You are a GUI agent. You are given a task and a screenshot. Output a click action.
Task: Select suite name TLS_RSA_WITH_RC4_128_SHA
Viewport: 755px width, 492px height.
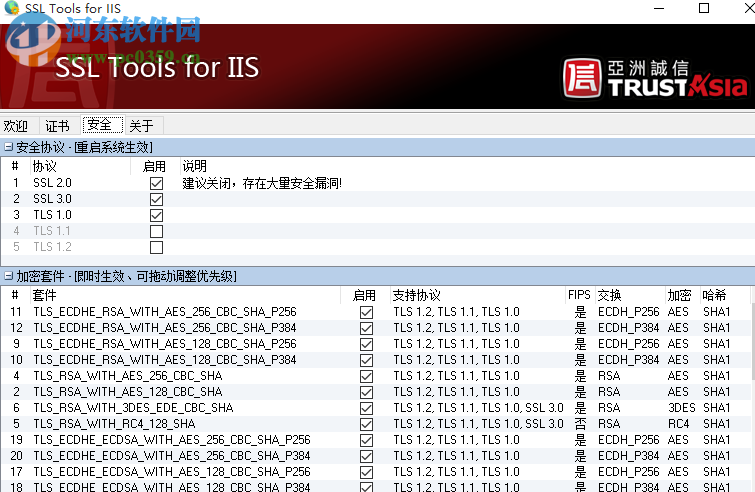click(114, 424)
